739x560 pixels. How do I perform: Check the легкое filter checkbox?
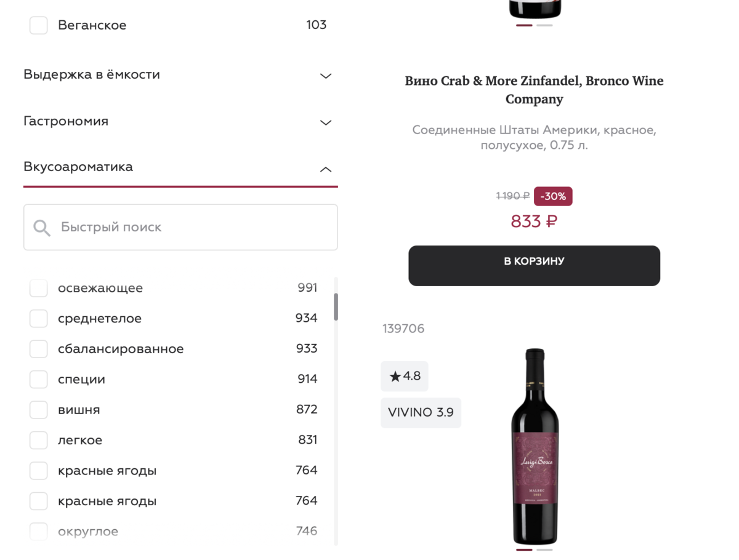tap(39, 441)
